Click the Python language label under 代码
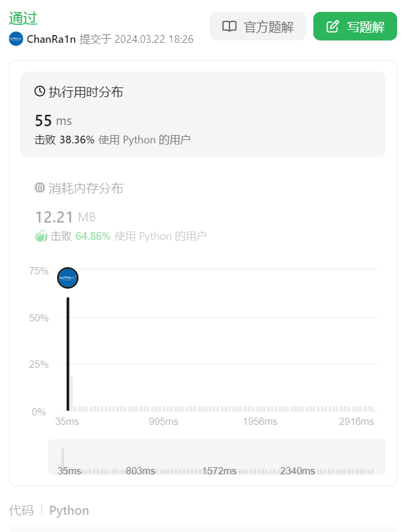Screen dimensions: 409x532 [x=69, y=511]
